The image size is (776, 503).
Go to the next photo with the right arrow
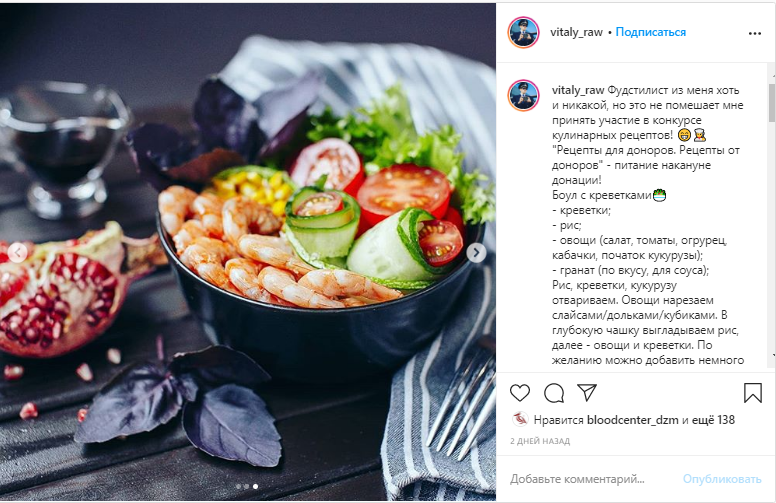pyautogui.click(x=476, y=253)
